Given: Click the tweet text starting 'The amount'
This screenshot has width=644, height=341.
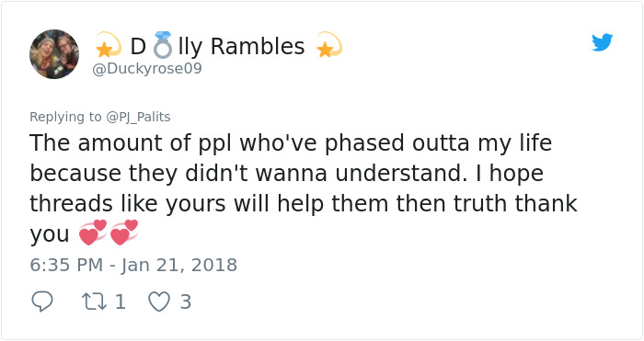Looking at the screenshot, I should click(304, 188).
